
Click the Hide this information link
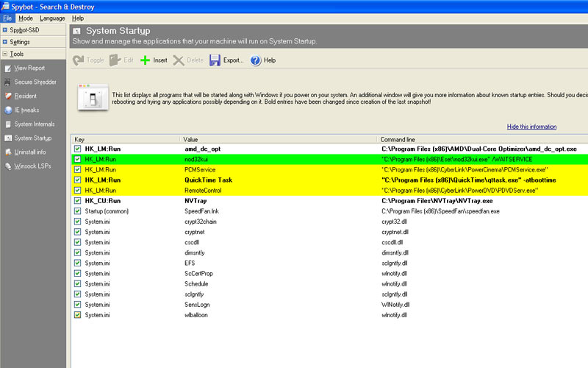531,127
